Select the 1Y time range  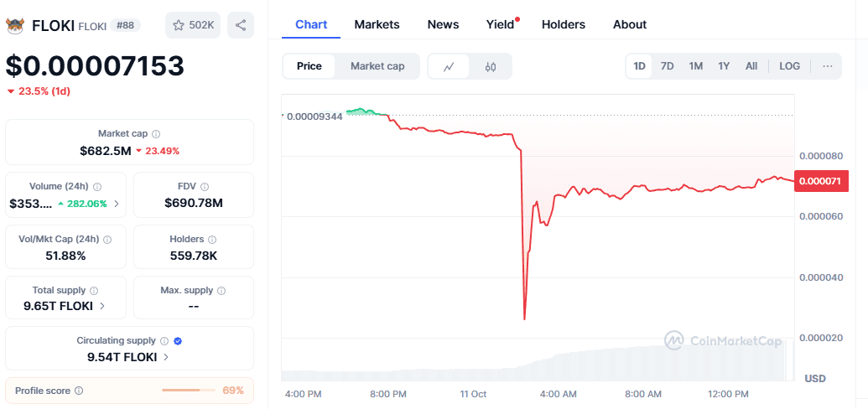coord(724,66)
